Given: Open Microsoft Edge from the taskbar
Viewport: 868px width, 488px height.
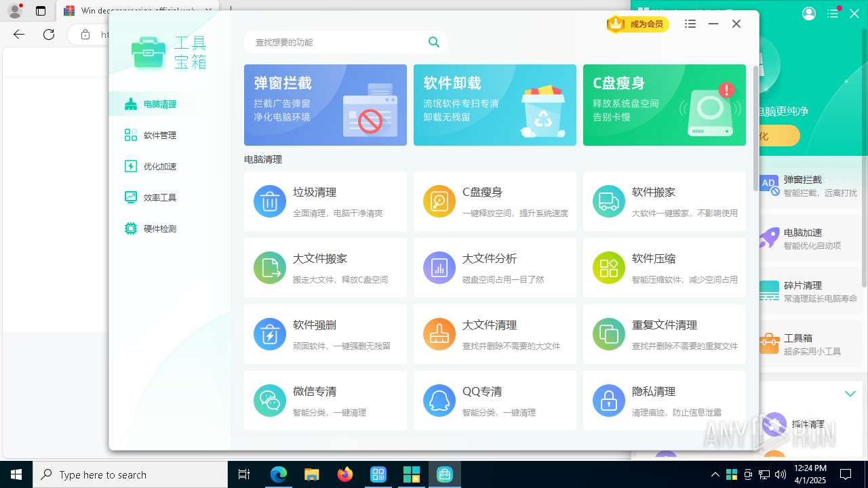Looking at the screenshot, I should pos(279,474).
